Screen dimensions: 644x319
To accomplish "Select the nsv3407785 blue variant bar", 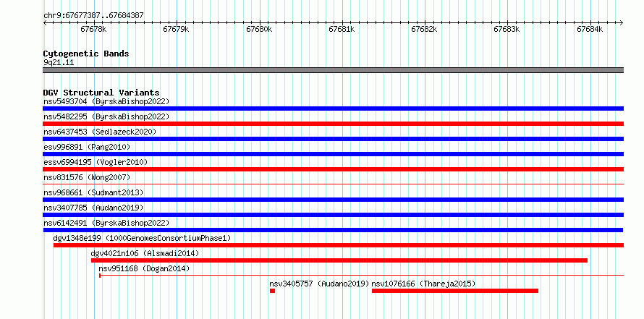I will [x=333, y=215].
